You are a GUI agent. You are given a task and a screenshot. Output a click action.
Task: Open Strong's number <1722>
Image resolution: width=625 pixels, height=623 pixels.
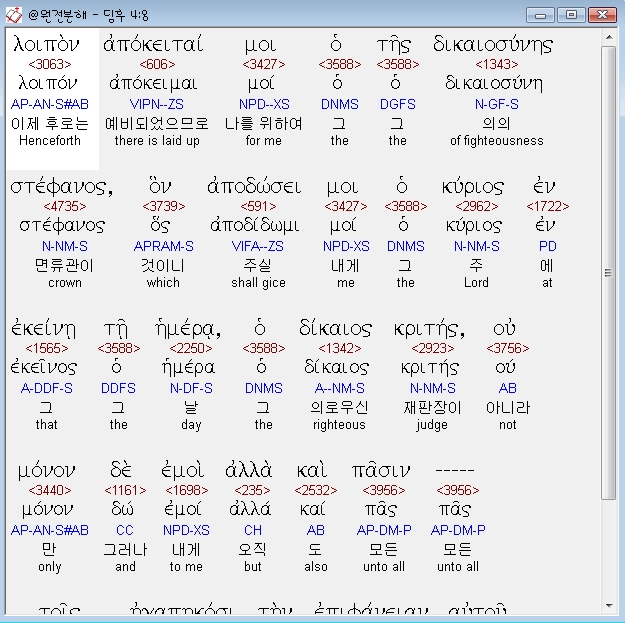point(547,206)
